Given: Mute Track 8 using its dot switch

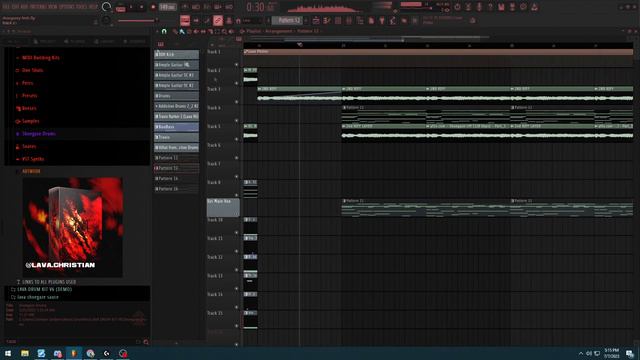Looking at the screenshot, I should click(236, 195).
